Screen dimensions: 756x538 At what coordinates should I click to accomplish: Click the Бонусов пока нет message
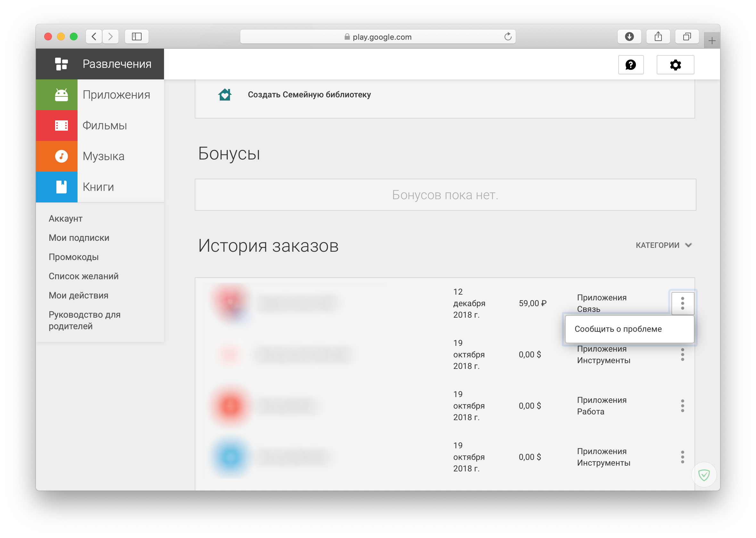pos(445,195)
